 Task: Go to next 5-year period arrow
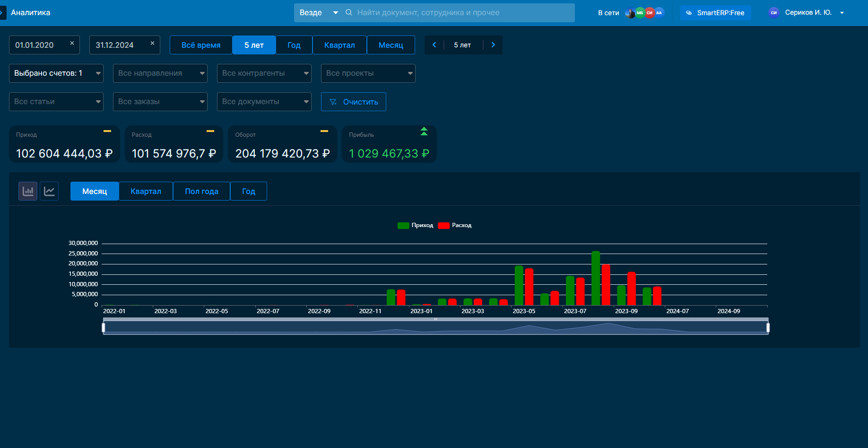tap(493, 45)
